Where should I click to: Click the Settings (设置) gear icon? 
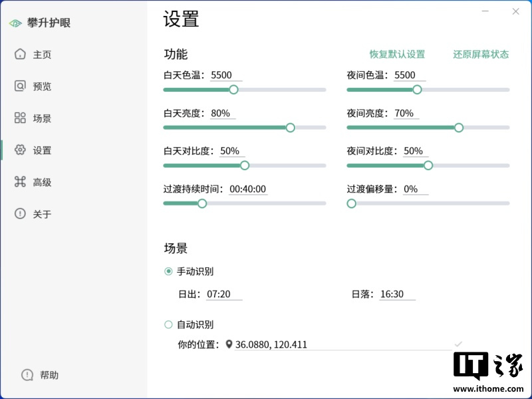pyautogui.click(x=20, y=150)
